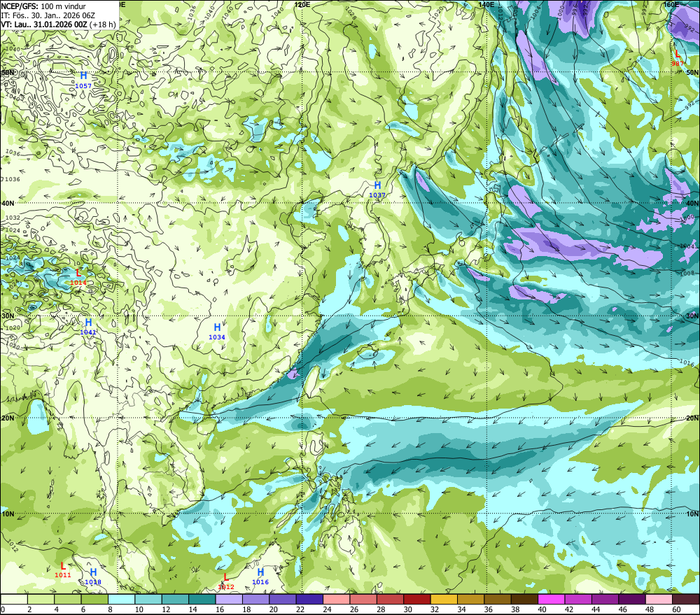This screenshot has width=700, height=615.
Task: Click the legend value 60
Action: [x=676, y=609]
